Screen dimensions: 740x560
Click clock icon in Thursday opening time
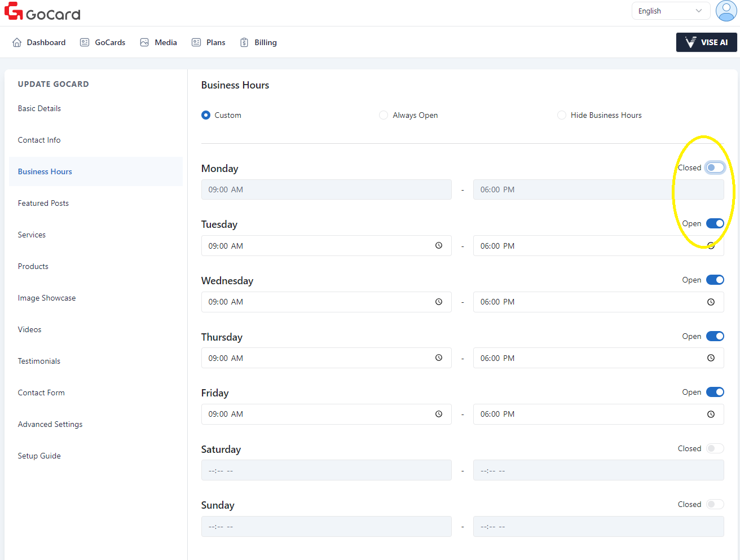[x=439, y=358]
